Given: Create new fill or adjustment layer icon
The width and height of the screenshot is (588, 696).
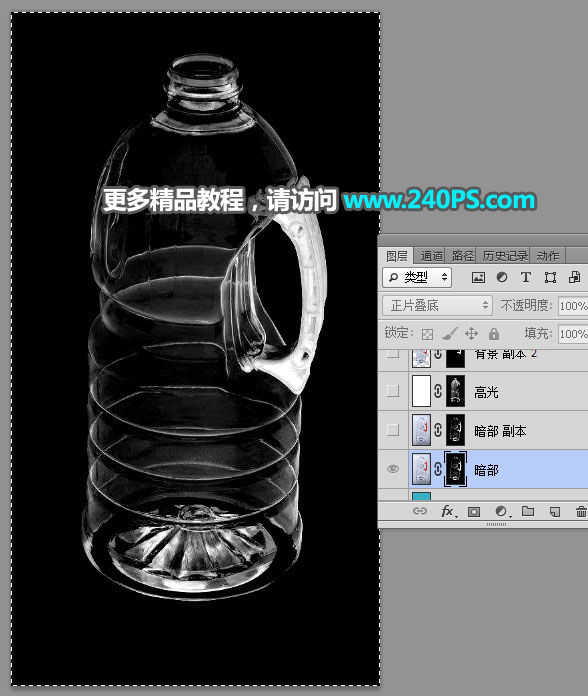Looking at the screenshot, I should 501,511.
